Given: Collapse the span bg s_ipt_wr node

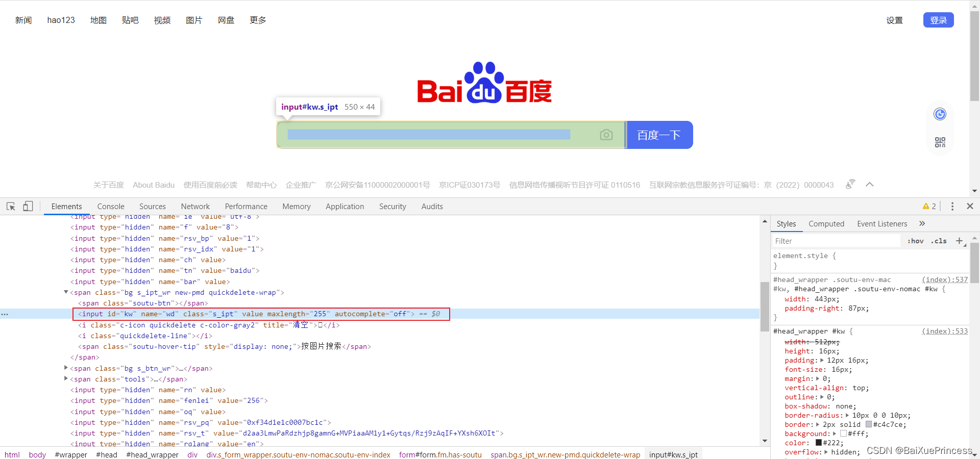Looking at the screenshot, I should [x=66, y=292].
